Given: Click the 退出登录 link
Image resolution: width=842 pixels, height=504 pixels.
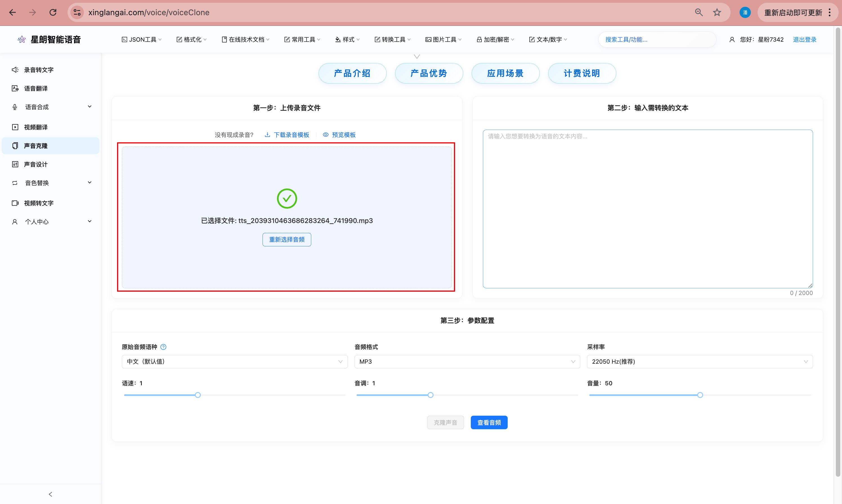Looking at the screenshot, I should [805, 40].
